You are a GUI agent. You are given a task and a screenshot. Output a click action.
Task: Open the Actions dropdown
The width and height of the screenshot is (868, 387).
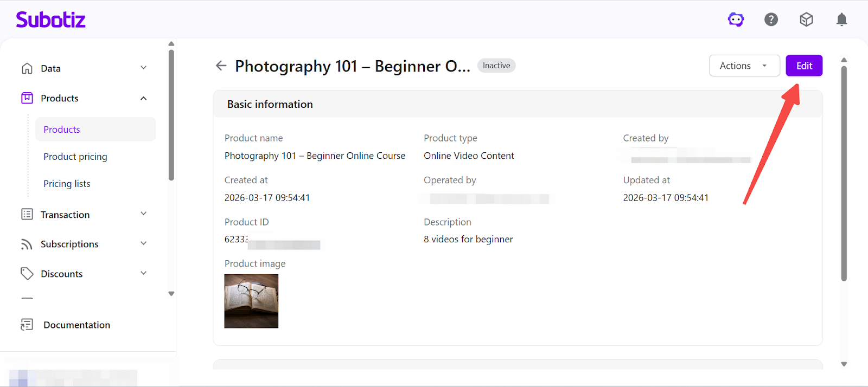tap(744, 66)
